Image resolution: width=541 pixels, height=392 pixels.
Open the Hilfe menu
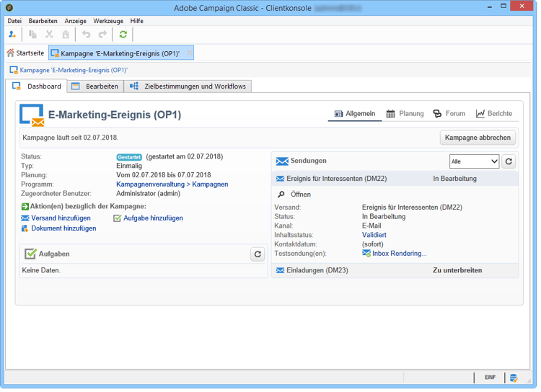coord(136,21)
